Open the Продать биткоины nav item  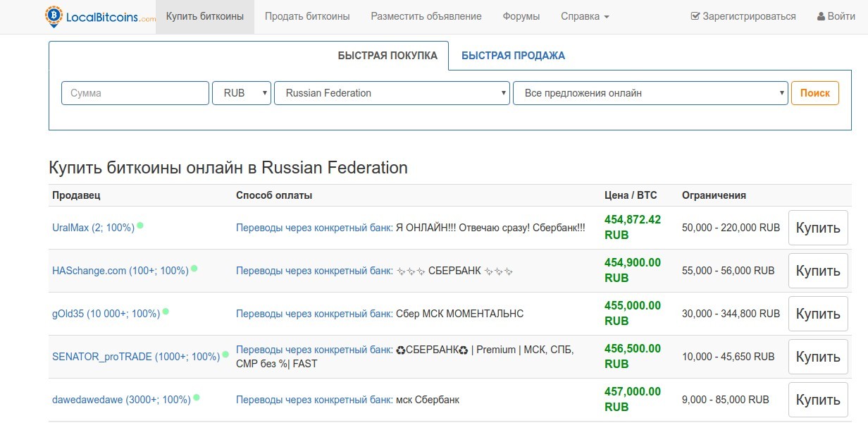coord(307,16)
